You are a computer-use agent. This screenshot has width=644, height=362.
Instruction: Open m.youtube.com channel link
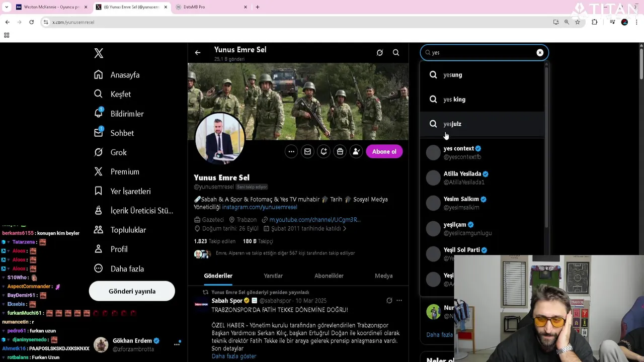point(315,220)
